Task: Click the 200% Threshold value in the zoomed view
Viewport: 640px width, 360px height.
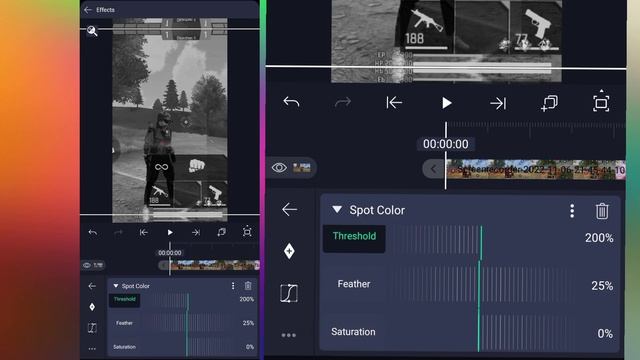Action: (x=599, y=238)
